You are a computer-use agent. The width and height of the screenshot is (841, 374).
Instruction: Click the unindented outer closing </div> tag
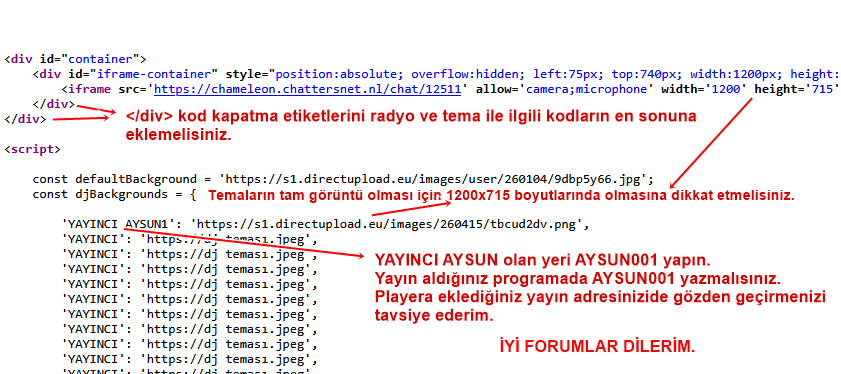click(25, 119)
